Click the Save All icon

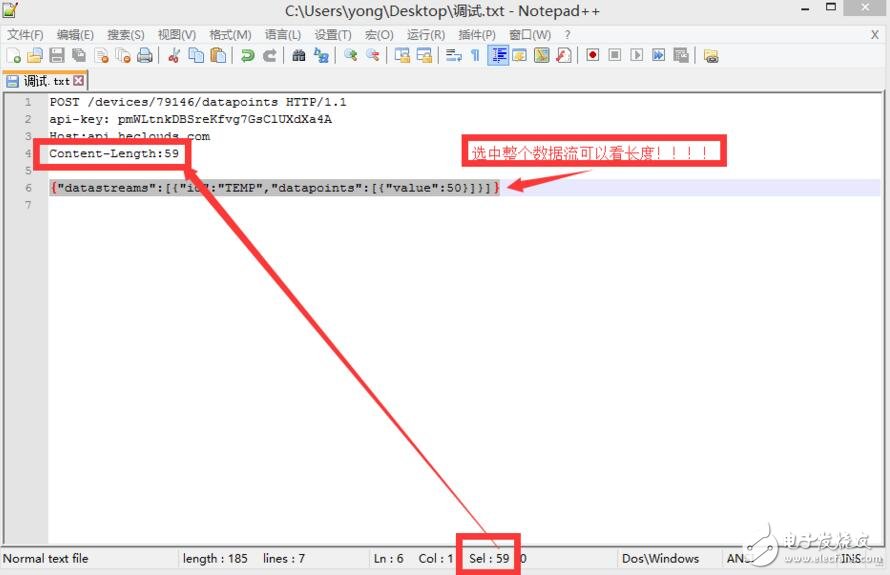79,56
